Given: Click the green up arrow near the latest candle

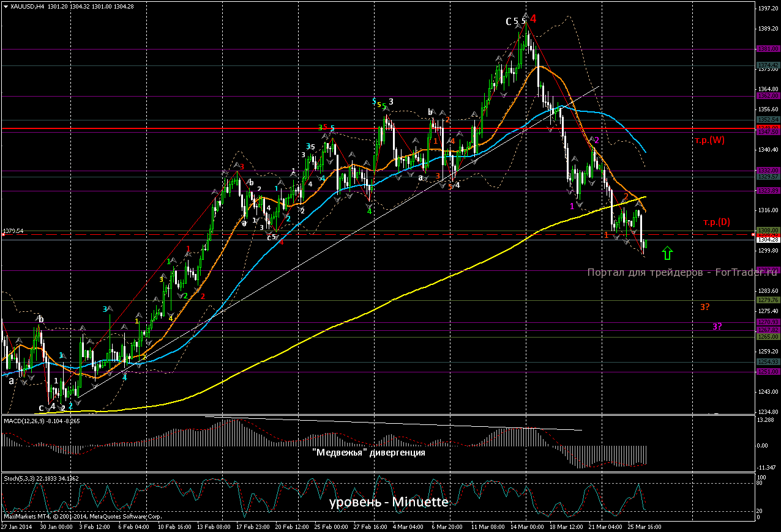Looking at the screenshot, I should point(668,252).
